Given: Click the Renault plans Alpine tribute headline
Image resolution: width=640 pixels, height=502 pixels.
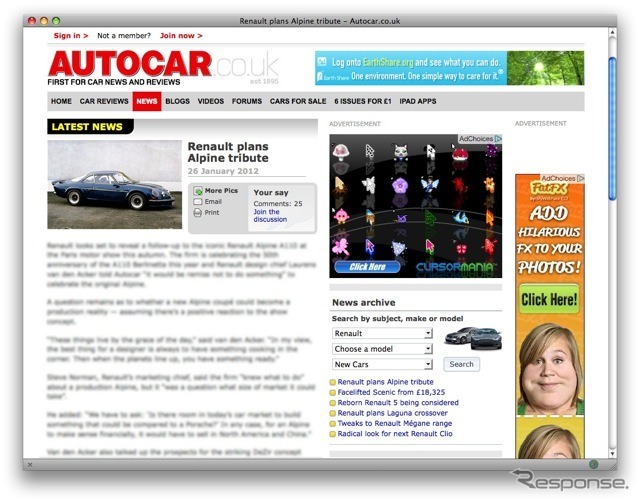Looking at the screenshot, I should pos(228,152).
